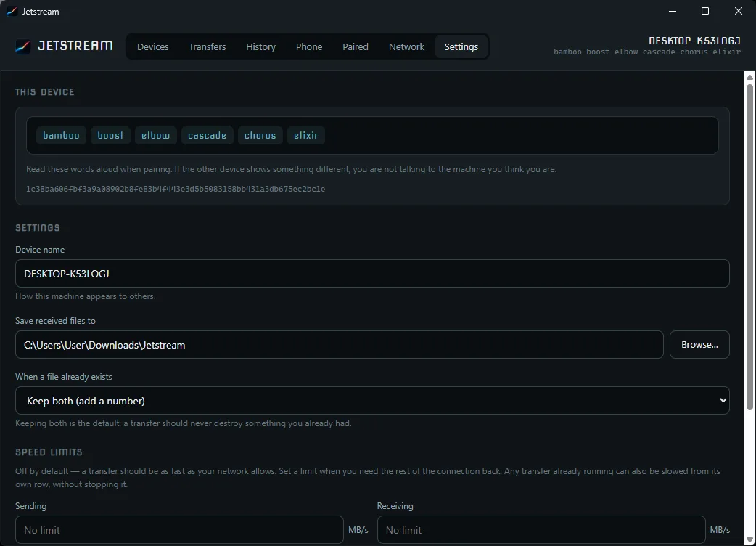Click the 'elixir' pairing word chip
This screenshot has width=756, height=546.
[306, 136]
